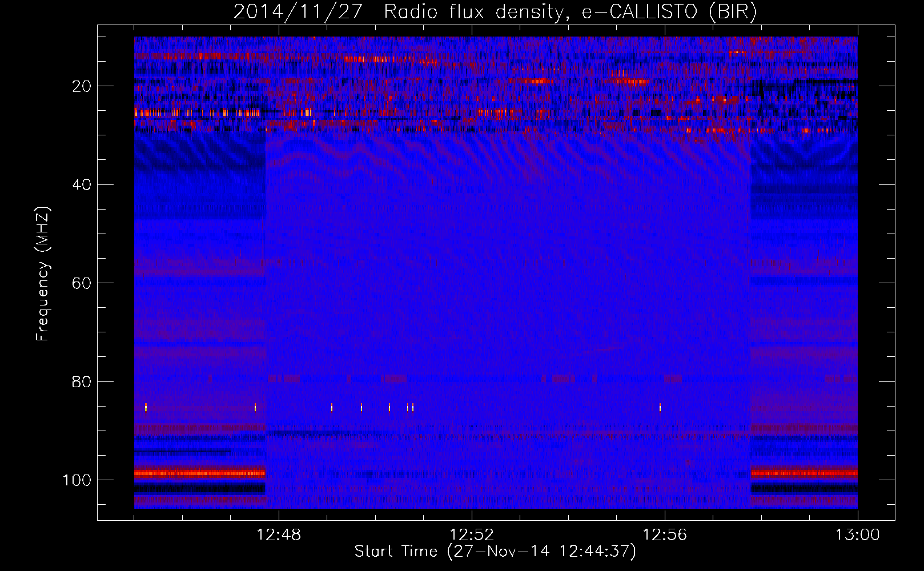Click the 80 frequency tick label
924x571 pixels.
tap(82, 381)
